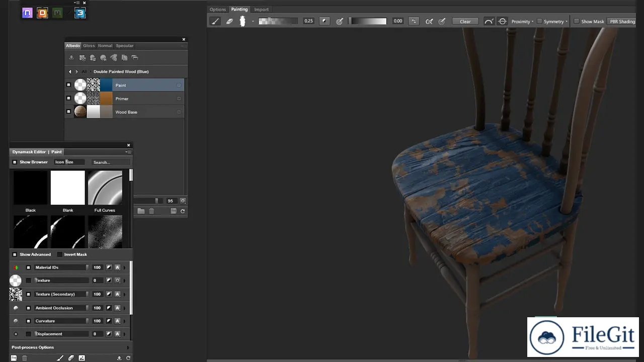
Task: Click the O blend button on Texture row
Action: coord(117,281)
